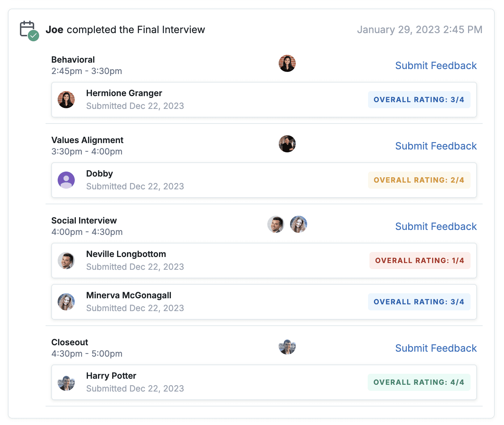
Task: Click the calendar completed icon beside Joe
Action: tap(29, 31)
